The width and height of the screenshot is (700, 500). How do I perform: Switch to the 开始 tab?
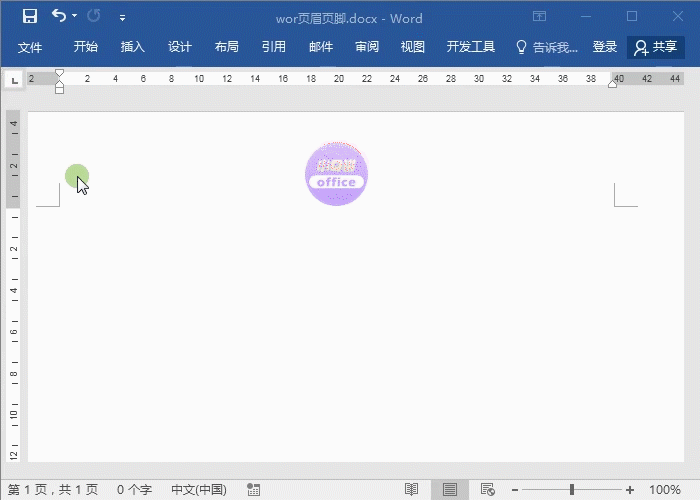(85, 47)
